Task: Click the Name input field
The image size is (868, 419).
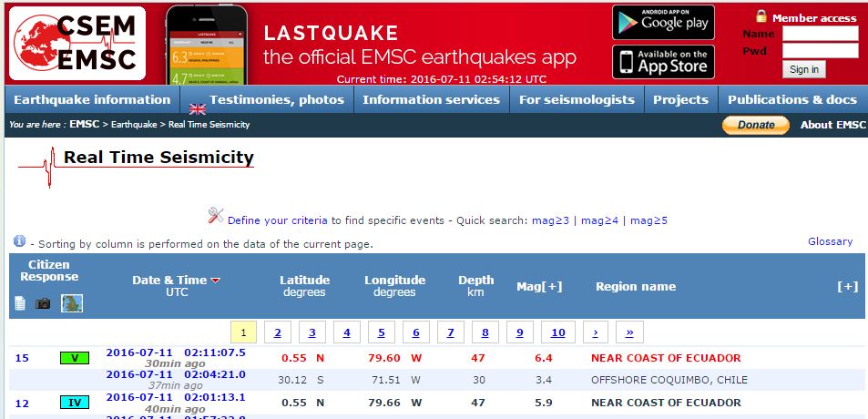Action: tap(820, 34)
